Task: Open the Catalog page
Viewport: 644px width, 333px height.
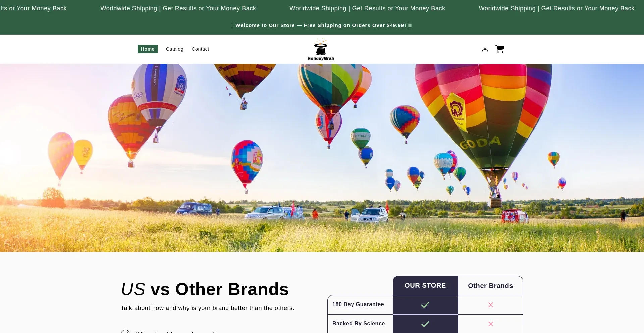Action: click(175, 49)
